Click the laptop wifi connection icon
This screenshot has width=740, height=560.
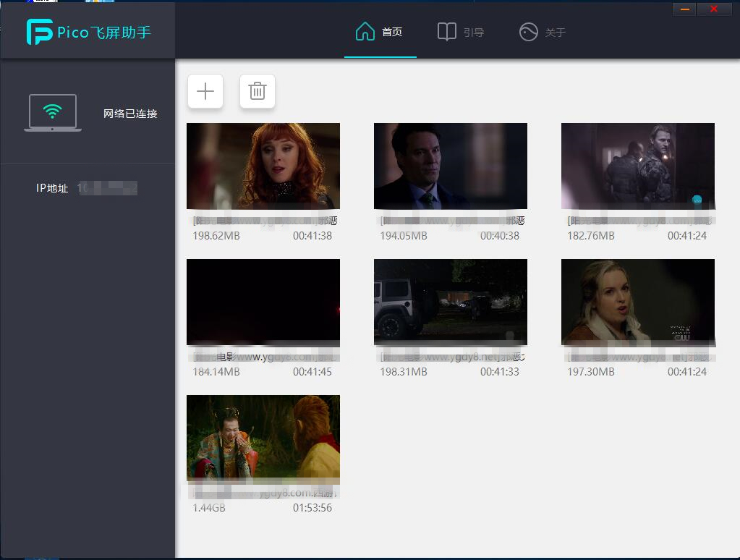[53, 113]
